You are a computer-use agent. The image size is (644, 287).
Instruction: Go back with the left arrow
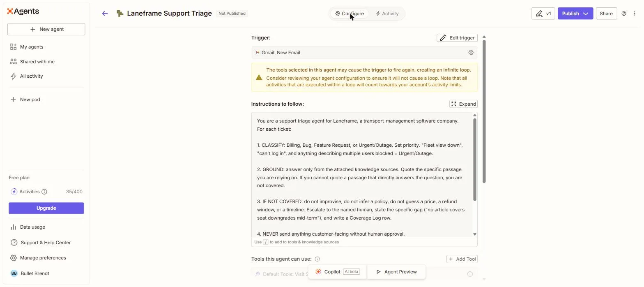(105, 14)
